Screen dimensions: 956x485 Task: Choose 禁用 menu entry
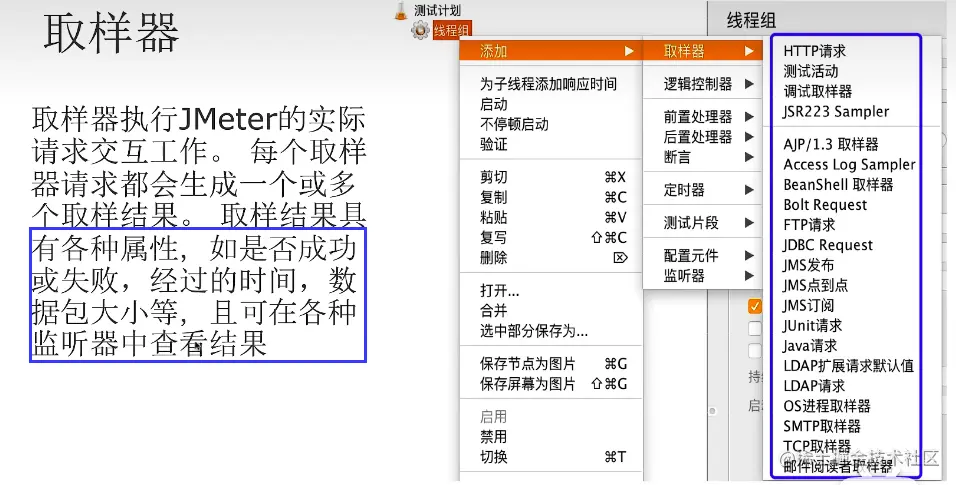[551, 437]
